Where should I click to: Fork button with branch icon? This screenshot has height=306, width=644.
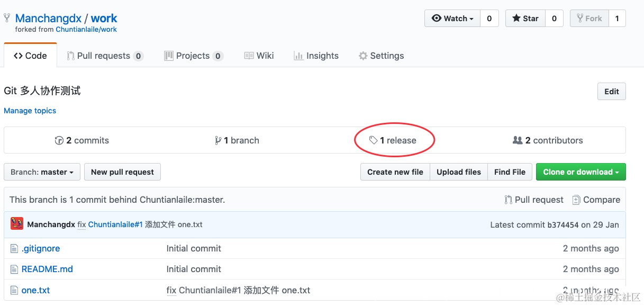pyautogui.click(x=589, y=19)
